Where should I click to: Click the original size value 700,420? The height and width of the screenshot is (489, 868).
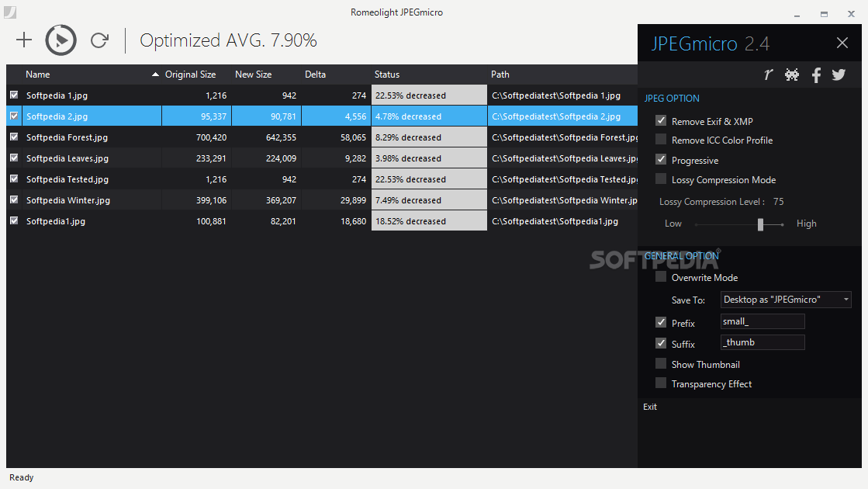211,137
